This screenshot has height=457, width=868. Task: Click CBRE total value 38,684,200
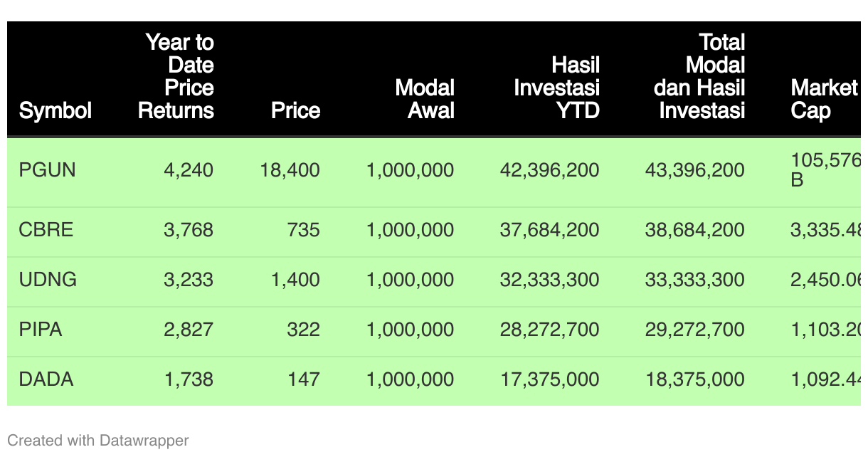(694, 230)
